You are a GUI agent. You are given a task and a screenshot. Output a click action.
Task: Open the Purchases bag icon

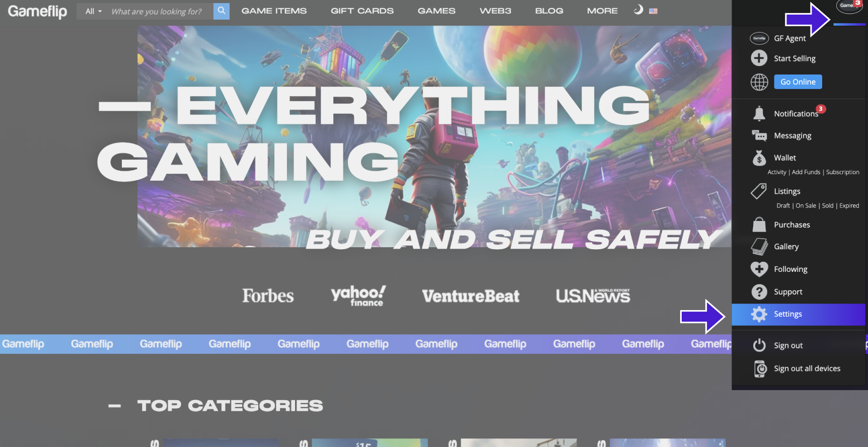coord(759,225)
